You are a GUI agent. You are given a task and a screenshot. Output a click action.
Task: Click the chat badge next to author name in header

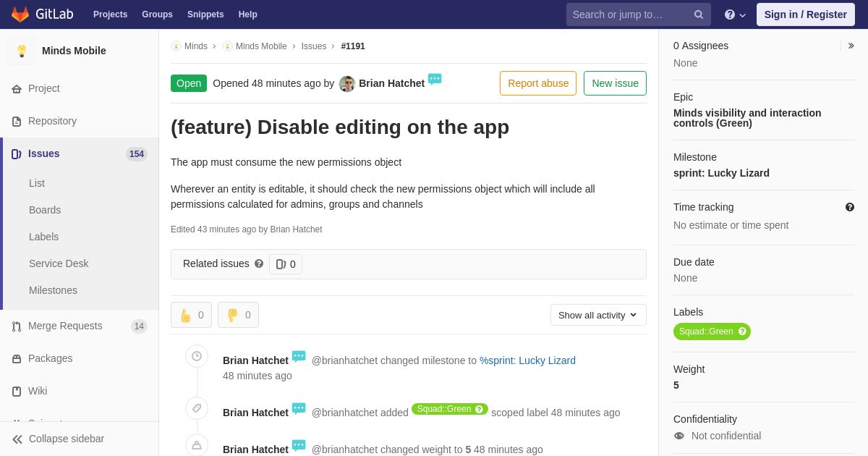click(x=435, y=79)
